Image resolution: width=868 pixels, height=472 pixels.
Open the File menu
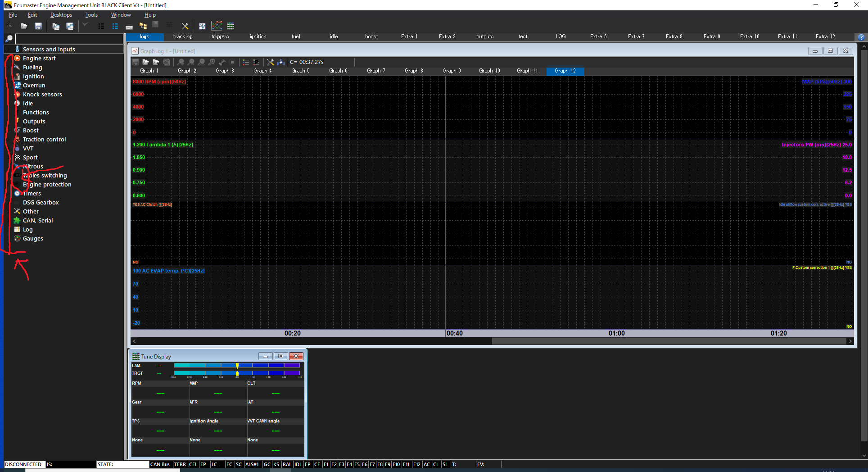[x=13, y=15]
